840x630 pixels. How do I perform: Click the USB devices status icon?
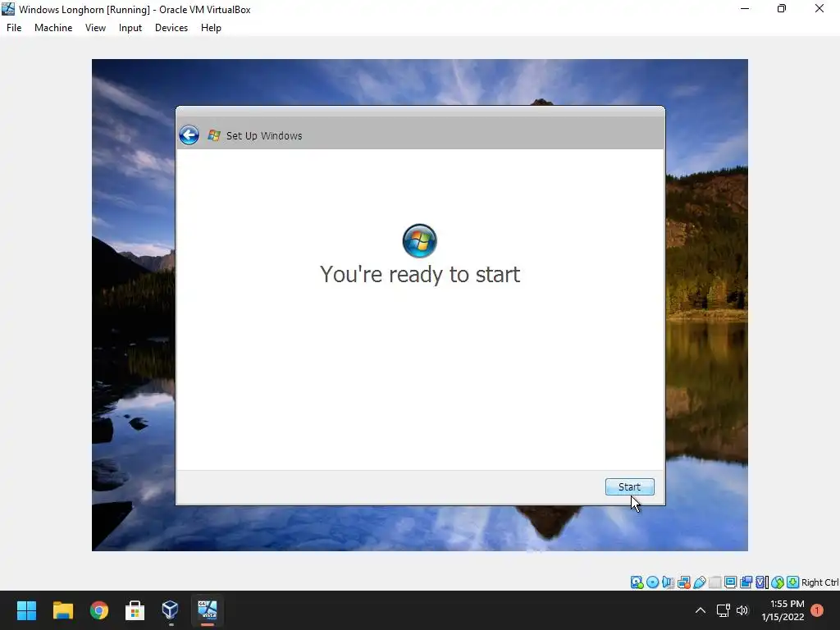pos(700,582)
